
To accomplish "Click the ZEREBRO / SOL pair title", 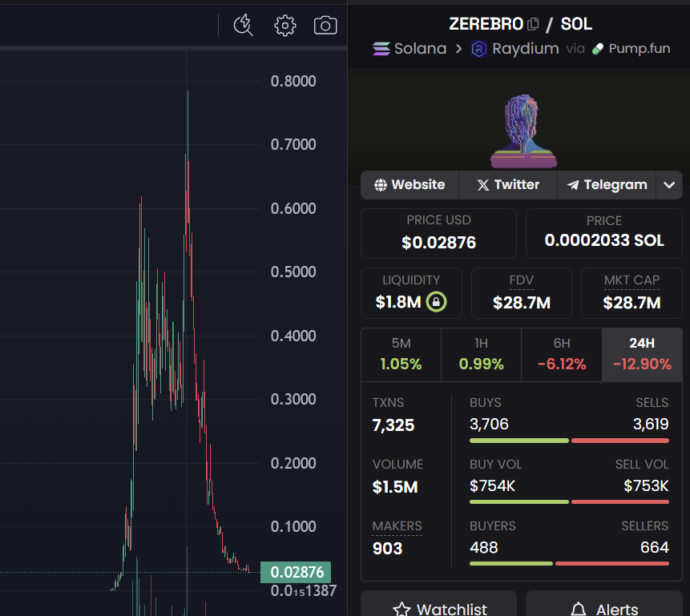I will point(521,24).
